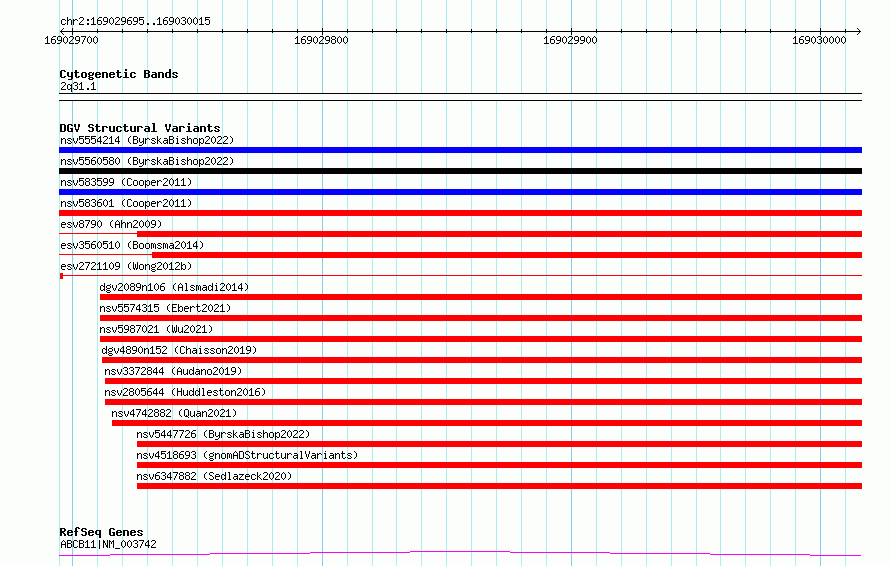This screenshot has height=566, width=890.
Task: Click the Cytogenetic Bands track title
Action: click(x=119, y=74)
